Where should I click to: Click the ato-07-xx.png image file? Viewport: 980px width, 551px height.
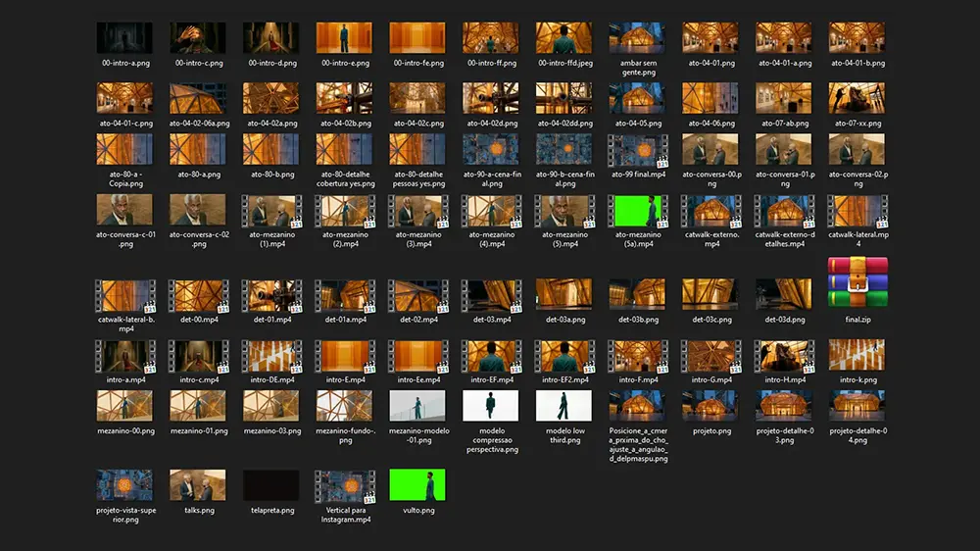857,98
